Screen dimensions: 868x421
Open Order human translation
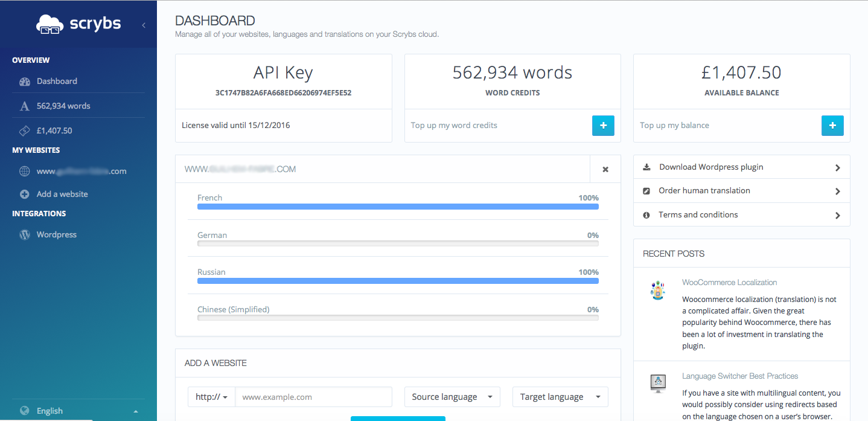[x=704, y=190]
